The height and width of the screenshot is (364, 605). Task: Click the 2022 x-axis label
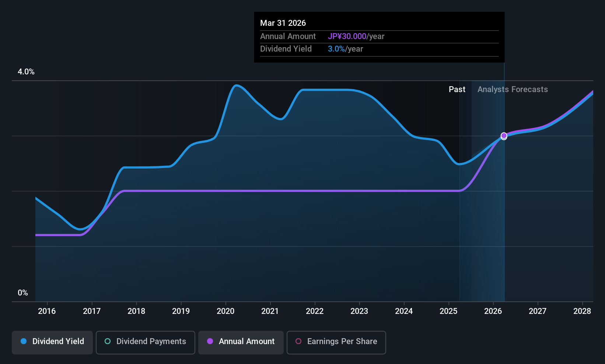tap(315, 311)
